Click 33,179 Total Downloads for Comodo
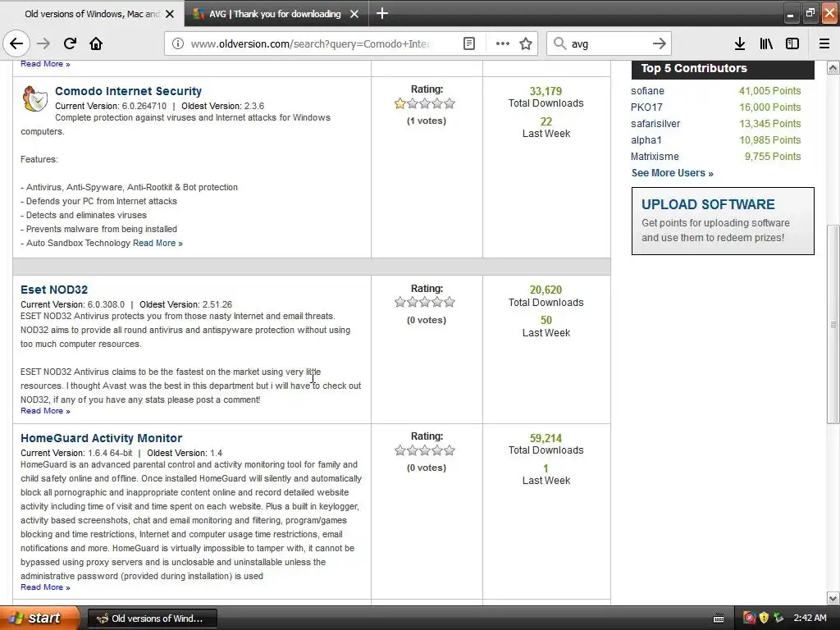Image resolution: width=840 pixels, height=630 pixels. click(x=546, y=97)
